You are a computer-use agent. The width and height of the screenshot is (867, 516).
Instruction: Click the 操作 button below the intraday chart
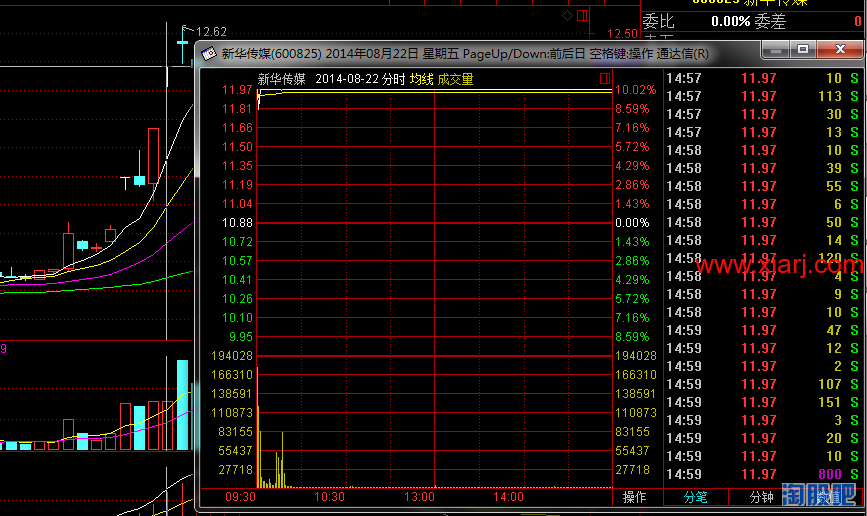point(634,497)
